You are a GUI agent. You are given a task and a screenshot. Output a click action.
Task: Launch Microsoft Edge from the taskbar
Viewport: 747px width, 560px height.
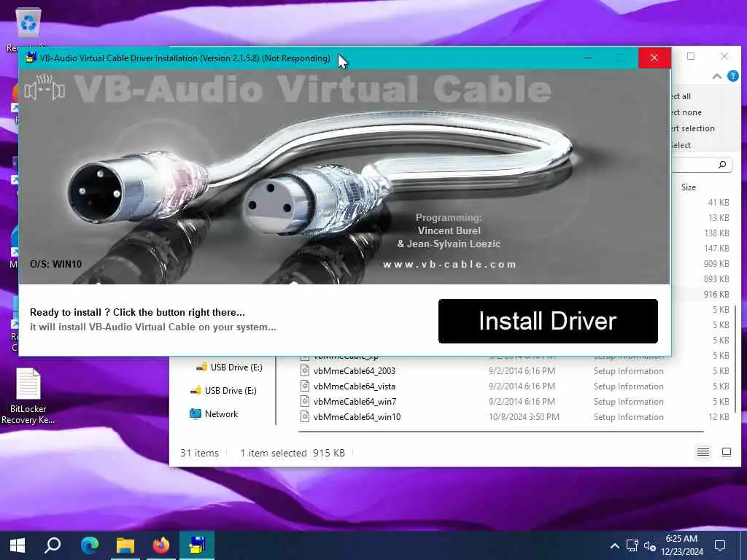tap(90, 545)
